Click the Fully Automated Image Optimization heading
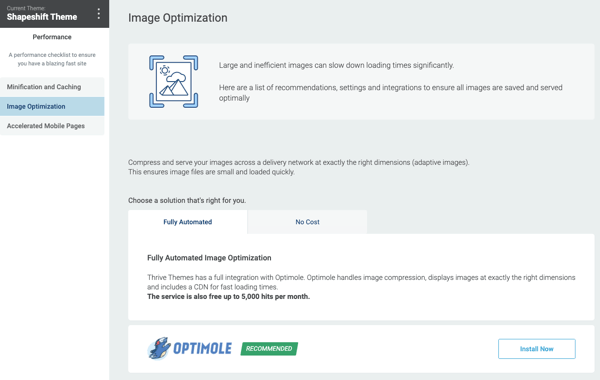The image size is (600, 380). coord(209,258)
